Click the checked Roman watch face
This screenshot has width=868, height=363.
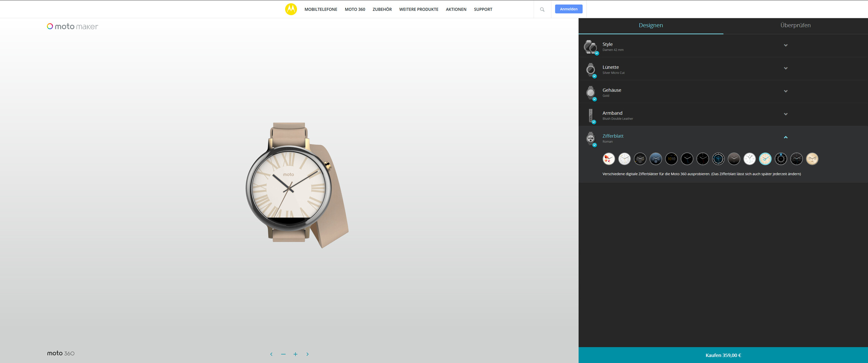click(x=765, y=159)
